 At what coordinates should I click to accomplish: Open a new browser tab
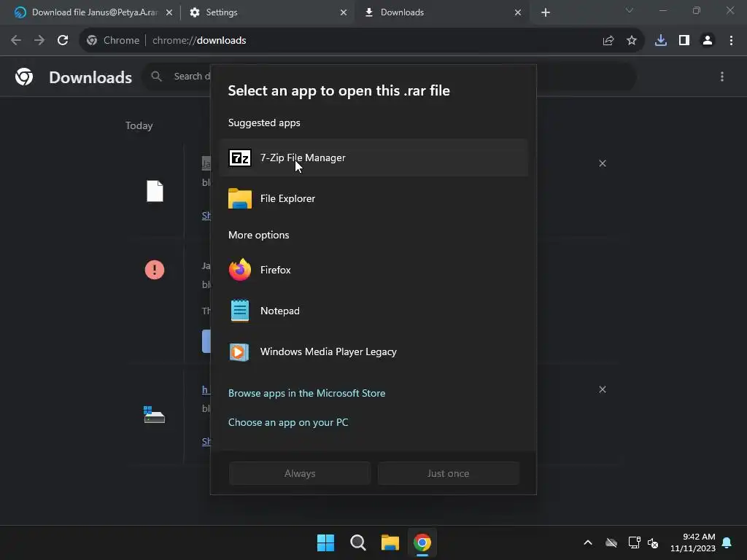pos(546,12)
